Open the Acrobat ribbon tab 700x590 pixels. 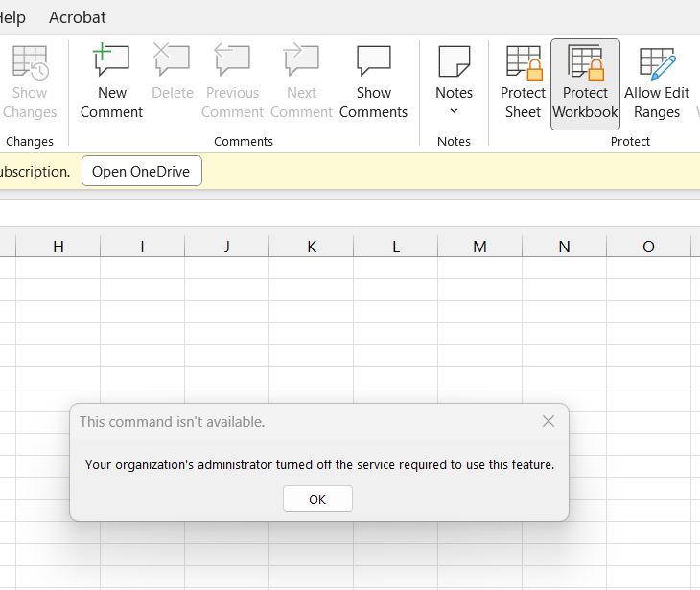tap(78, 17)
